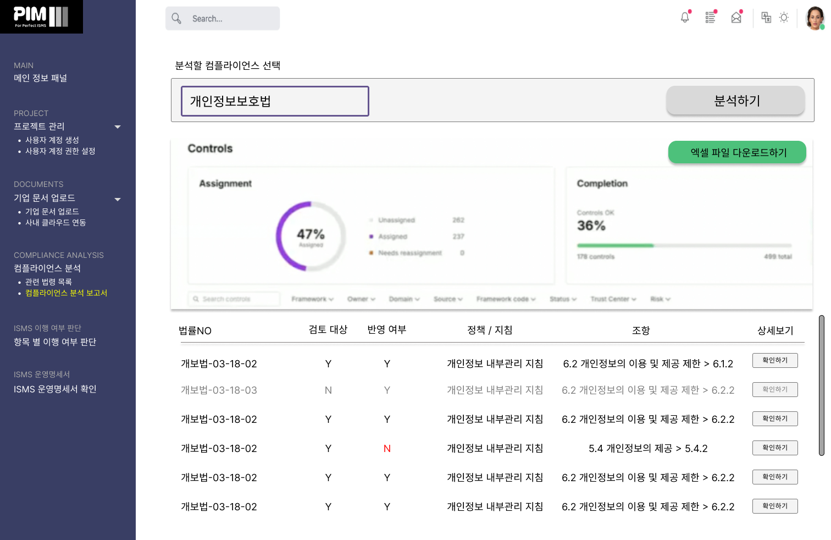
Task: Click the 엑셀 파일 다운로드하기 button
Action: 737,153
